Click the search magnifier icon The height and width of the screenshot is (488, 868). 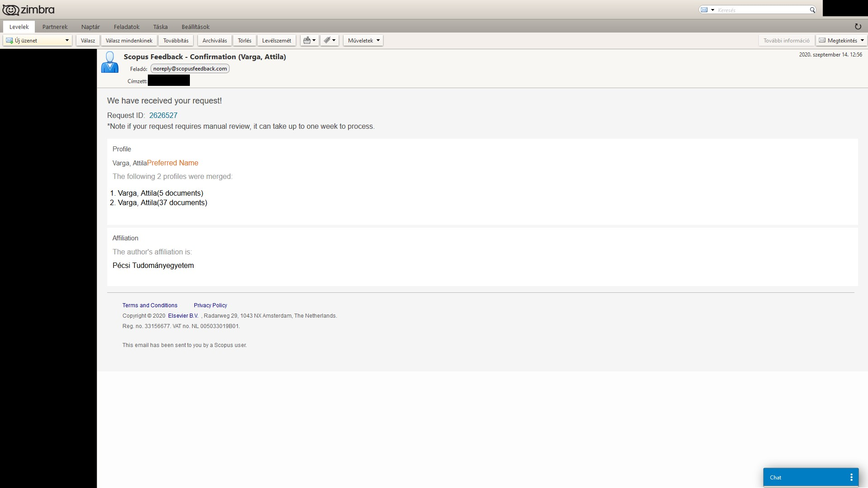coord(812,10)
